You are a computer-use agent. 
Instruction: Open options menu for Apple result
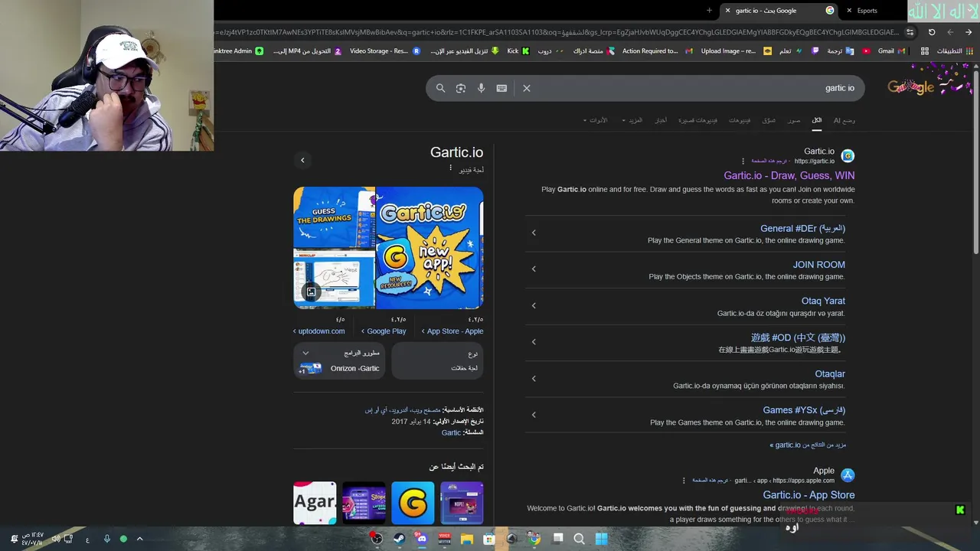point(684,481)
